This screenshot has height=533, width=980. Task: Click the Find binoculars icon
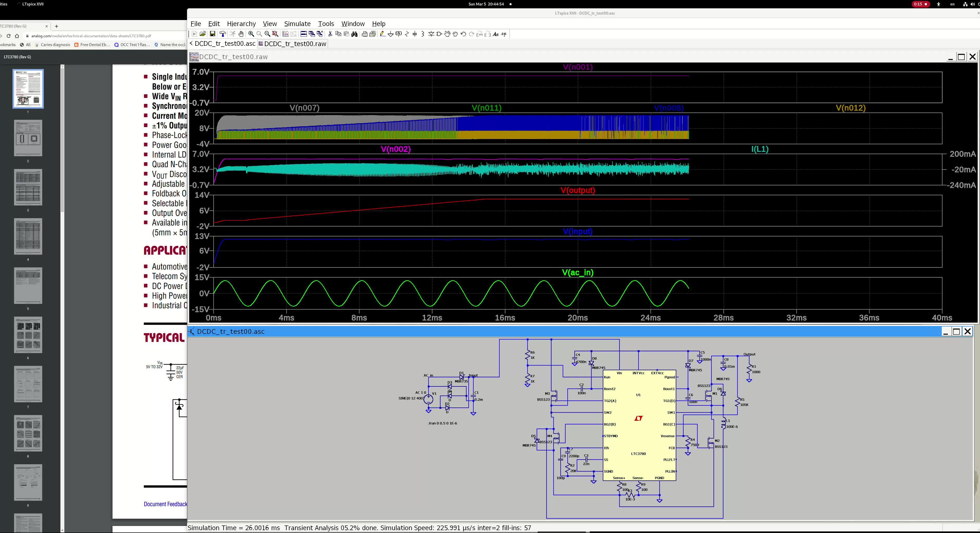point(355,34)
